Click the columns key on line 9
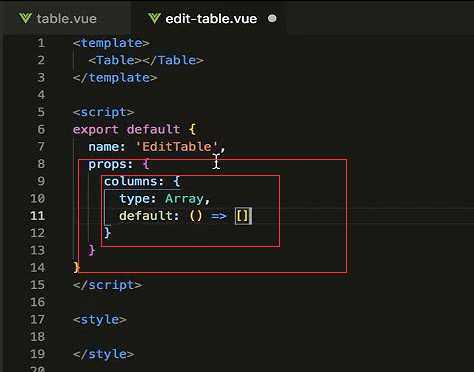The width and height of the screenshot is (474, 372). click(x=131, y=181)
